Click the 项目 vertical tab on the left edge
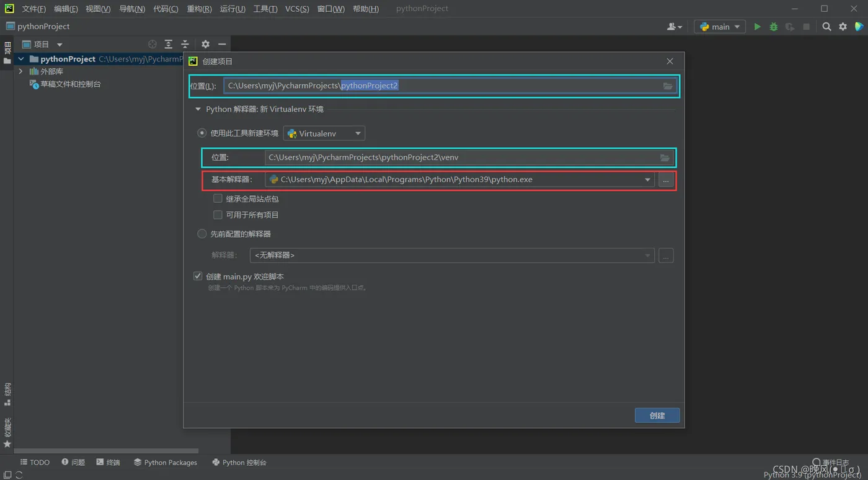The image size is (868, 480). pos(7,53)
